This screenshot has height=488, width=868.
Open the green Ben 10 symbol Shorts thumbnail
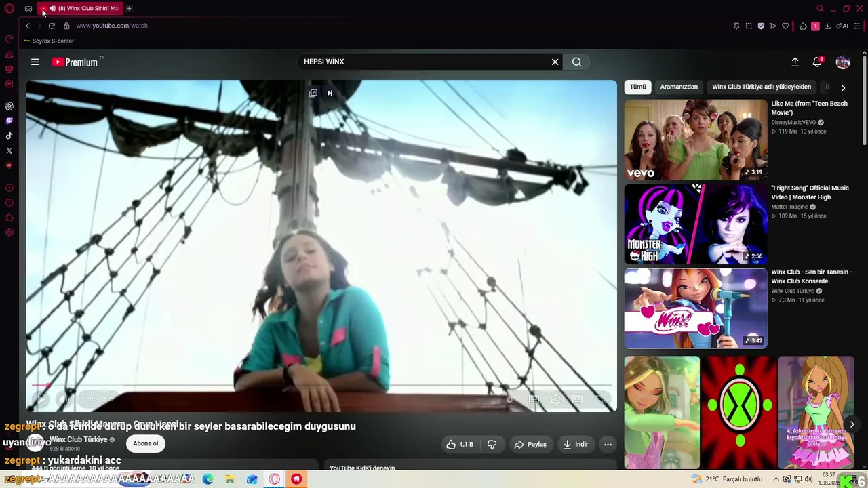point(738,412)
